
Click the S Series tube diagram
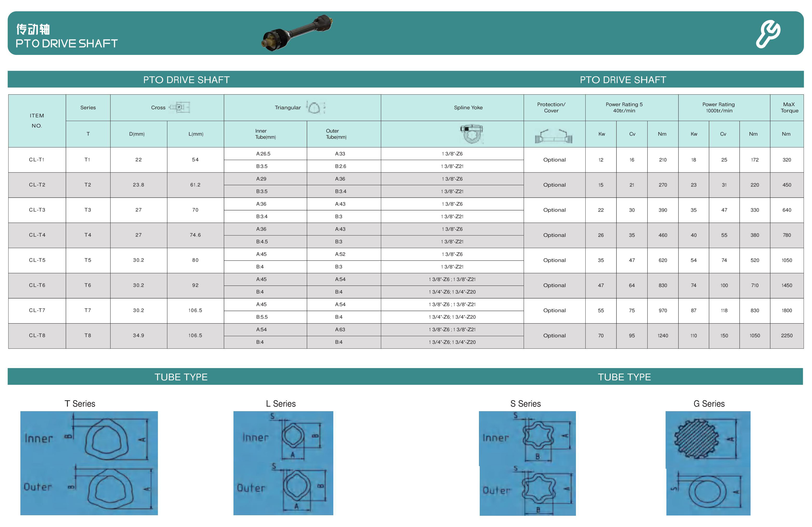[528, 463]
